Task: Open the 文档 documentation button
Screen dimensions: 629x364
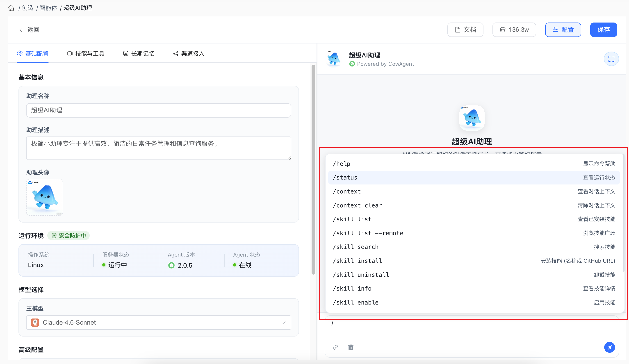Action: click(x=465, y=30)
